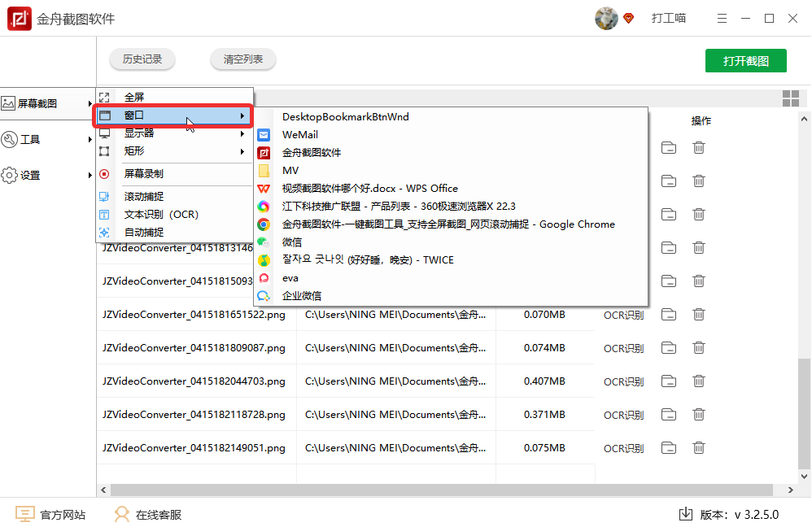Click the 官方网站 monitor icon

pyautogui.click(x=25, y=514)
